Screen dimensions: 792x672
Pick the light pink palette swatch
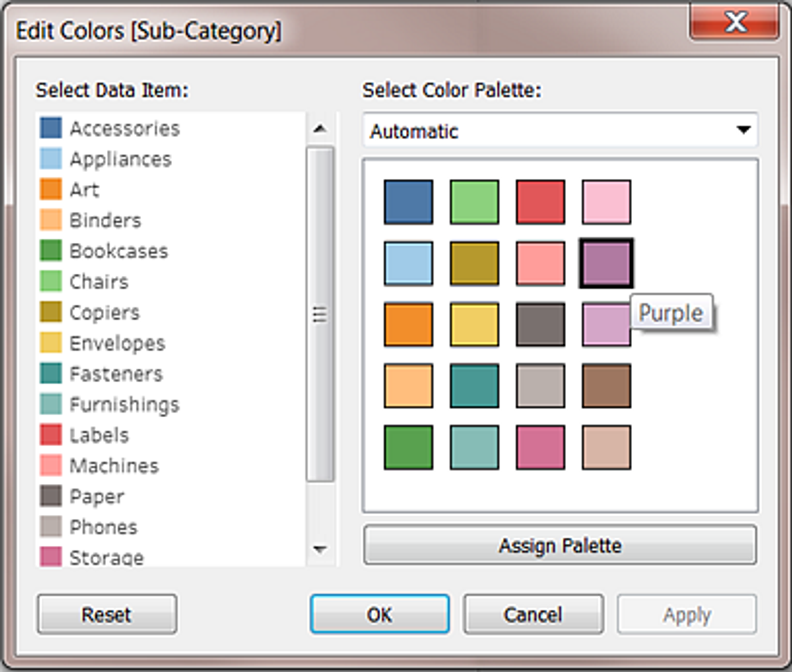coord(606,202)
